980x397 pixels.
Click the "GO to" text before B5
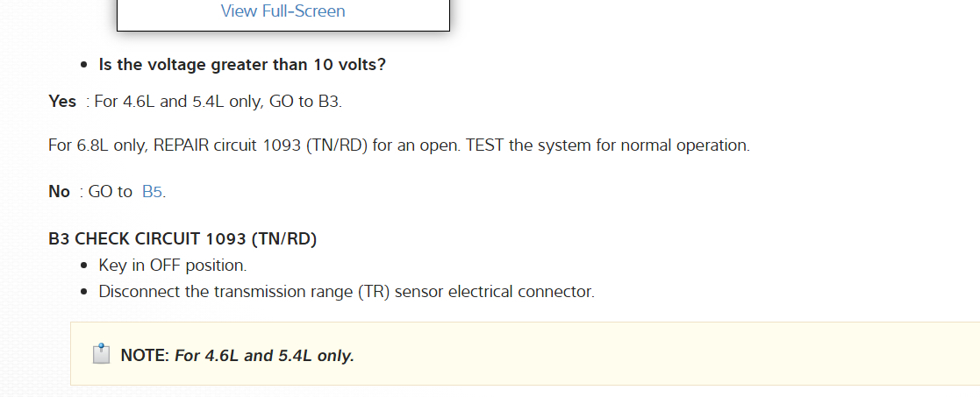point(111,192)
